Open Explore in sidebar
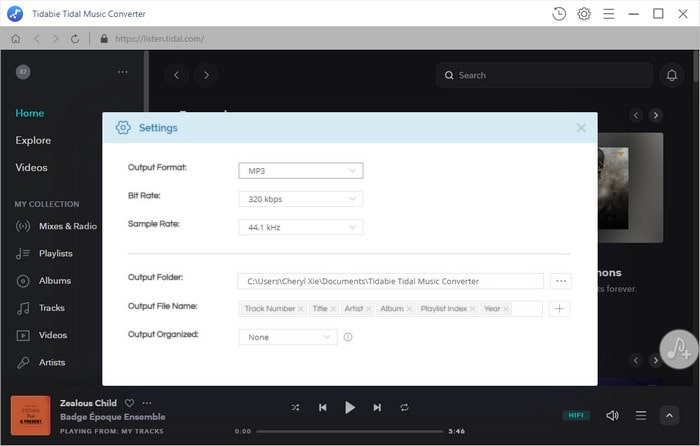The image size is (700, 446). click(x=33, y=140)
